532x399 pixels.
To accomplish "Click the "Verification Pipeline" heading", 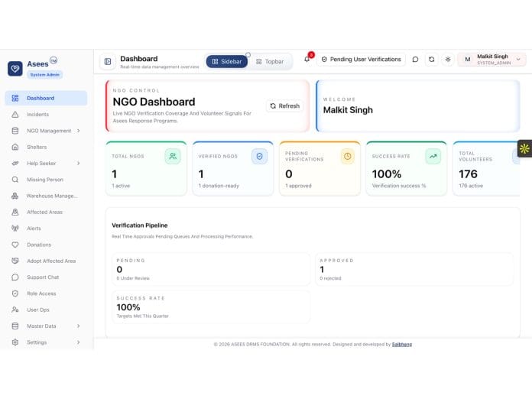I will (140, 225).
